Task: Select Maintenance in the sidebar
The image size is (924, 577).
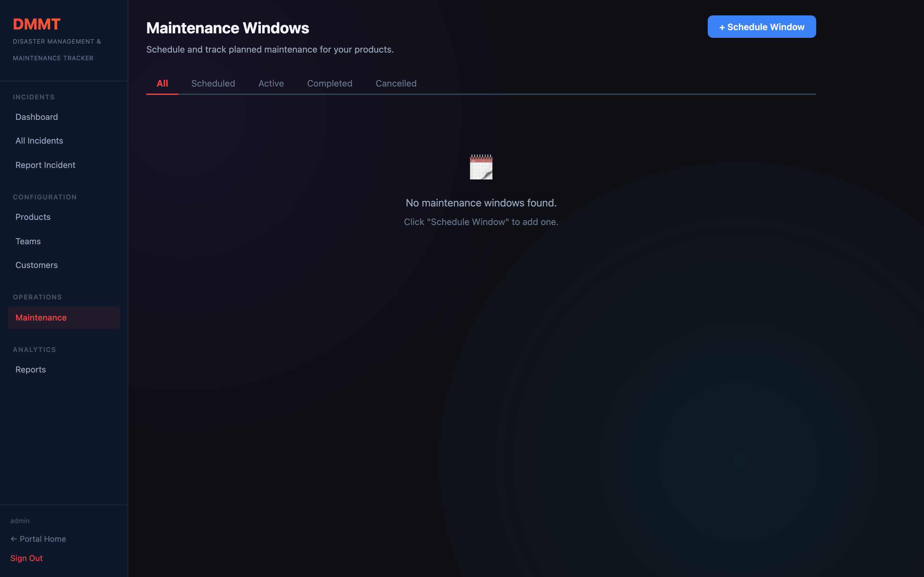Action: (40, 317)
